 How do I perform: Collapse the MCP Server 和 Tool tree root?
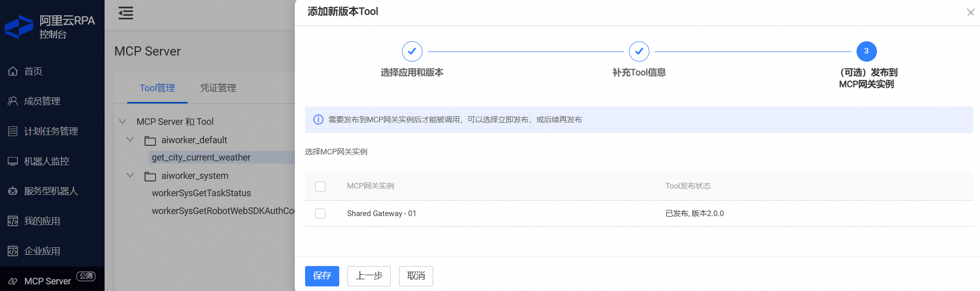(122, 121)
